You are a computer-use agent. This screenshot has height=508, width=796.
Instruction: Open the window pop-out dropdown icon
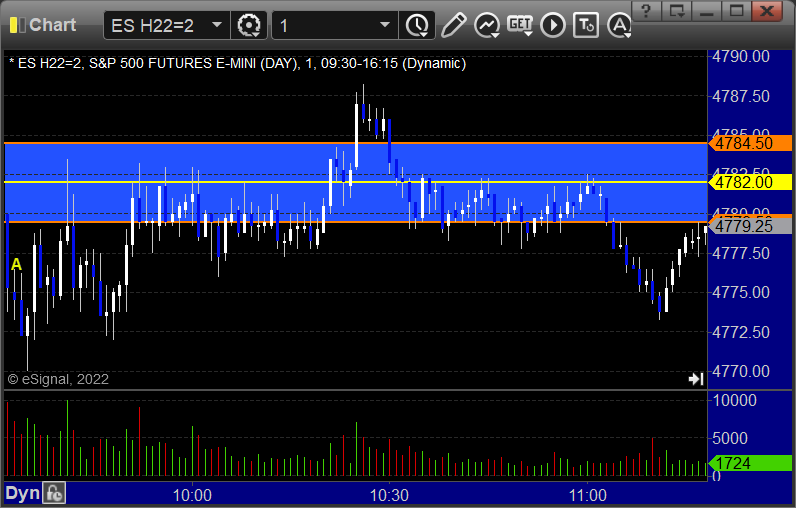point(677,11)
